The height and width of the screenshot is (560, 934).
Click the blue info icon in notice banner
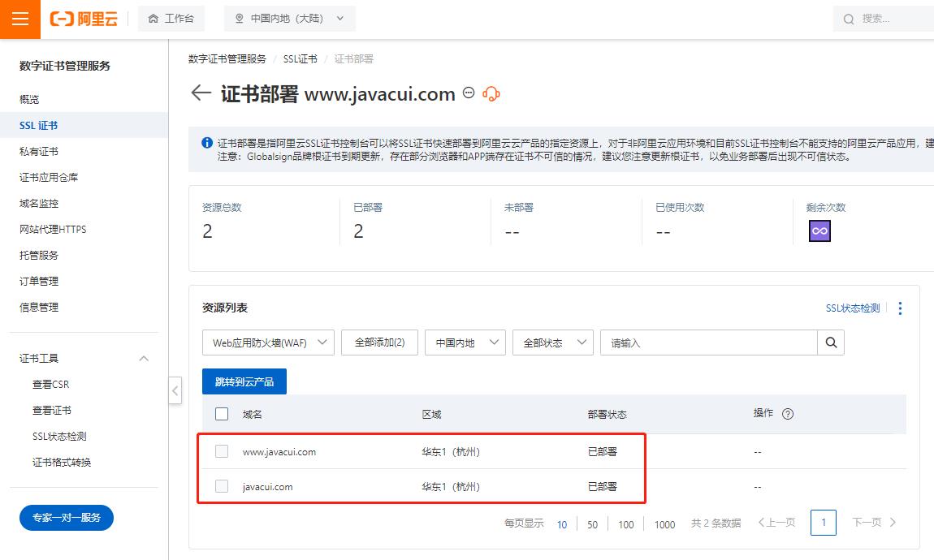point(206,143)
